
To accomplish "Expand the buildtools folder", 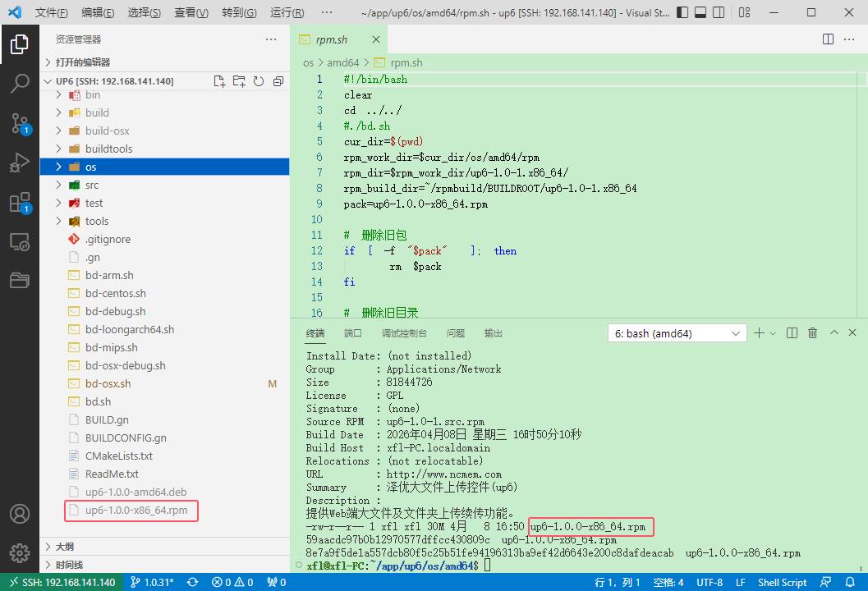I will 108,149.
